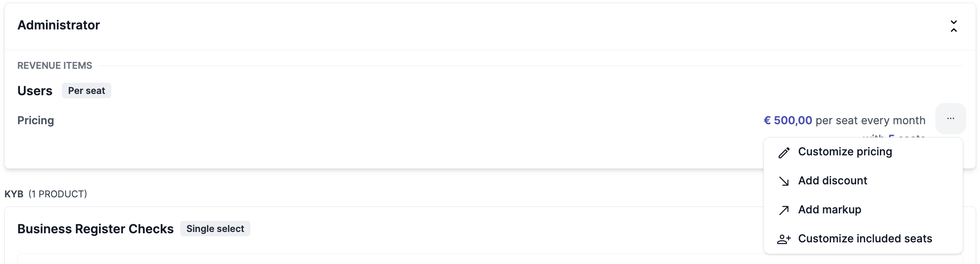Pick the Add markup menu entry
This screenshot has height=264, width=980.
[x=829, y=210]
